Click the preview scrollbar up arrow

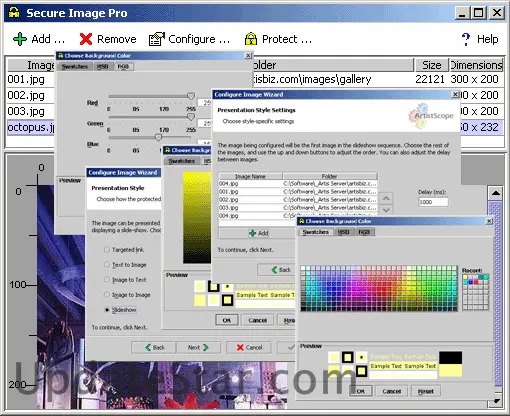(496, 193)
